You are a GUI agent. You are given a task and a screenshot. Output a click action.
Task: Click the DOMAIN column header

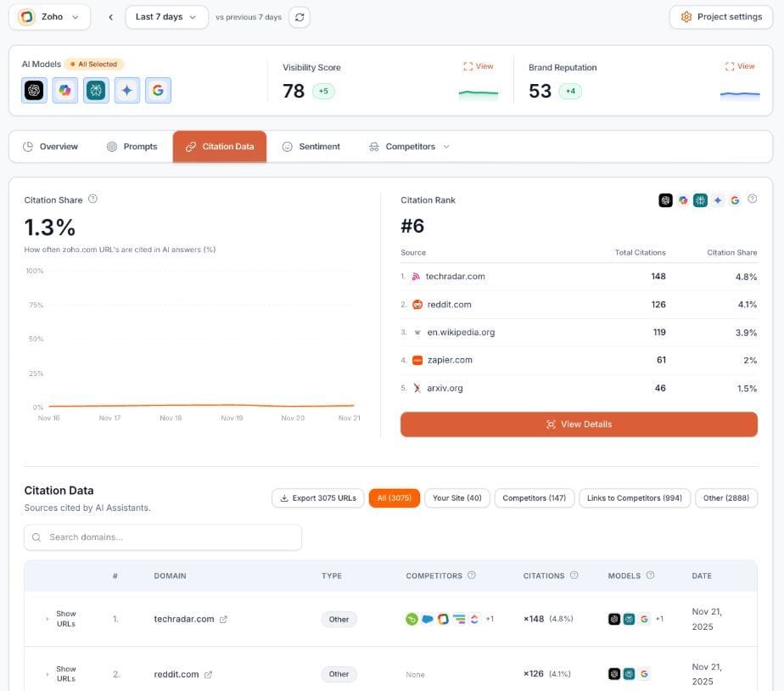tap(170, 576)
